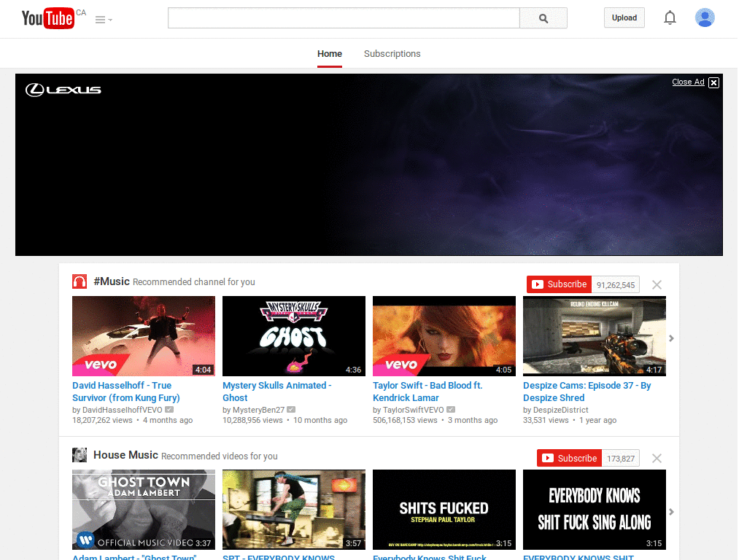Screen dimensions: 747x560
Task: Open Everybody Knows Sing Along thumbnail
Action: pos(595,510)
